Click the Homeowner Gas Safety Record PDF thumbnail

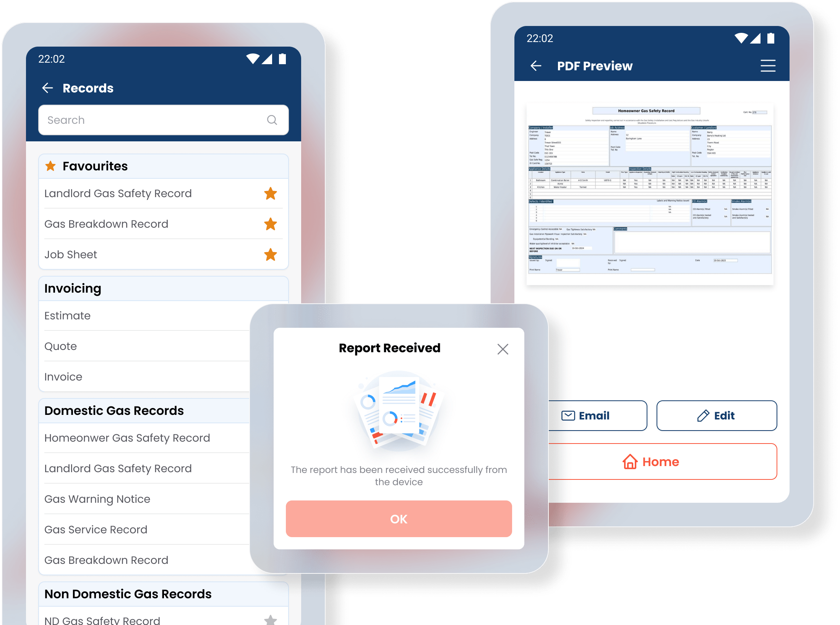(650, 190)
